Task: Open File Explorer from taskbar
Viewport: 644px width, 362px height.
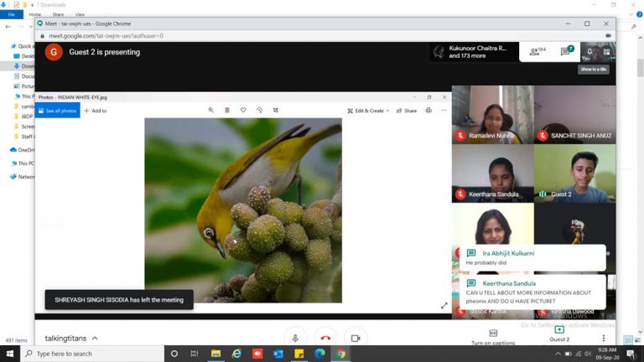Action: click(216, 354)
